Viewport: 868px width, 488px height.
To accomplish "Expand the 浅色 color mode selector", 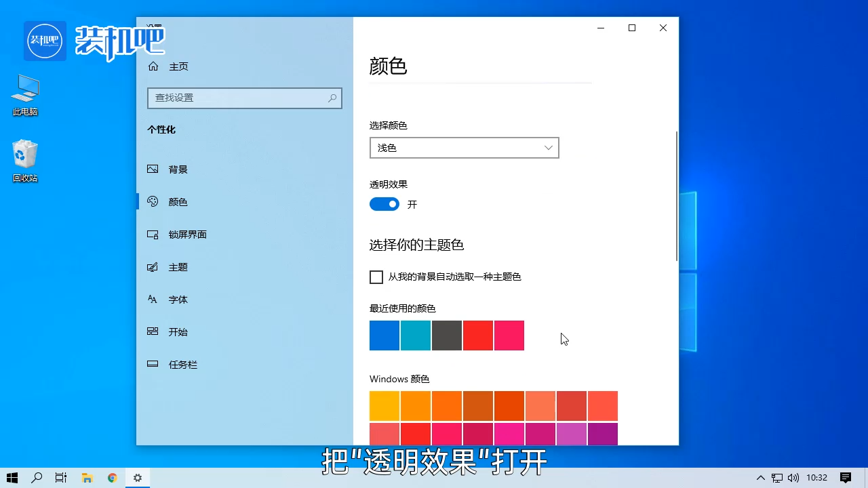I will click(x=464, y=148).
